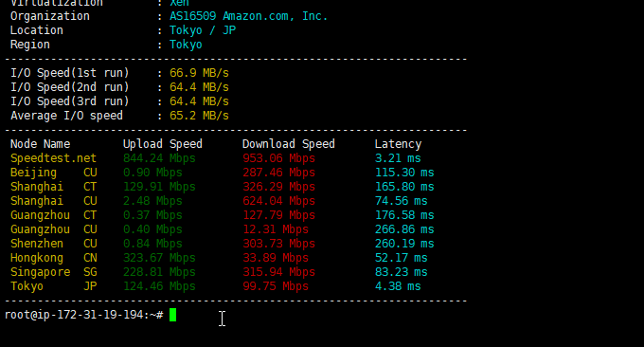The height and width of the screenshot is (347, 644).
Task: Click the latency value 260.19 ms
Action: (404, 244)
